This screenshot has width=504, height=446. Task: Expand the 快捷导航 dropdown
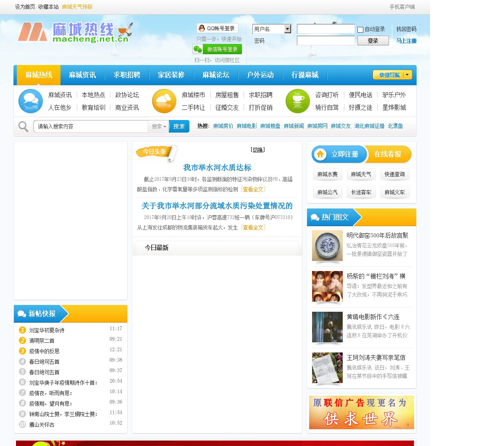click(x=407, y=75)
